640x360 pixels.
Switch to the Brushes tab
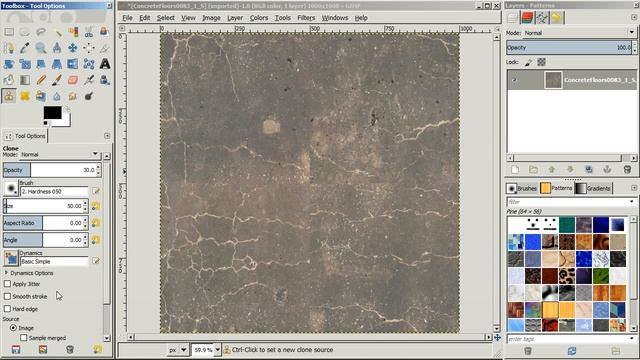(x=522, y=188)
